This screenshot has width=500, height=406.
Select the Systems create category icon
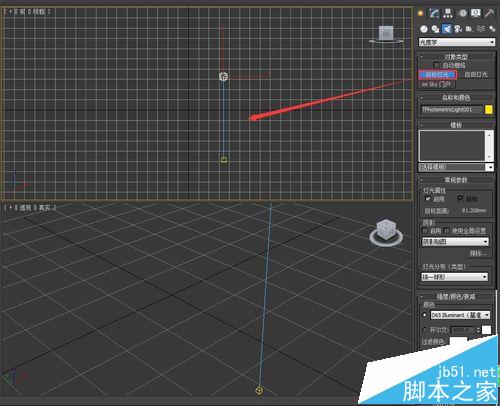pos(492,29)
